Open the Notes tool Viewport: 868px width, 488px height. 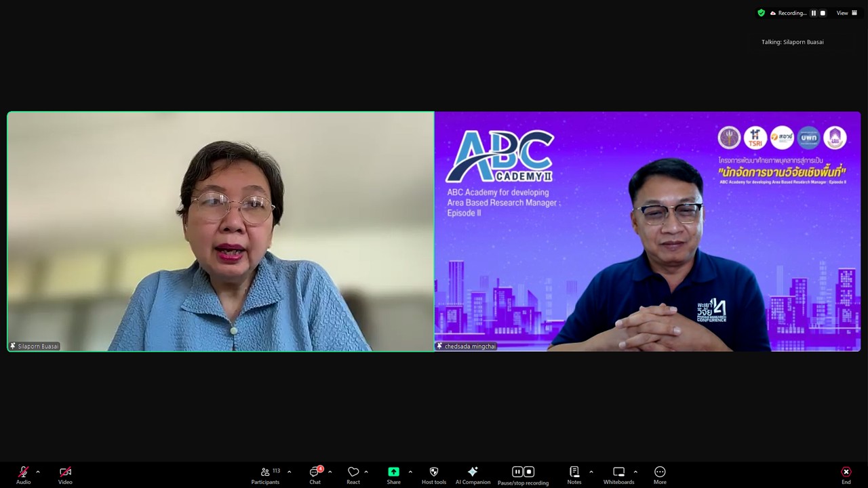574,475
